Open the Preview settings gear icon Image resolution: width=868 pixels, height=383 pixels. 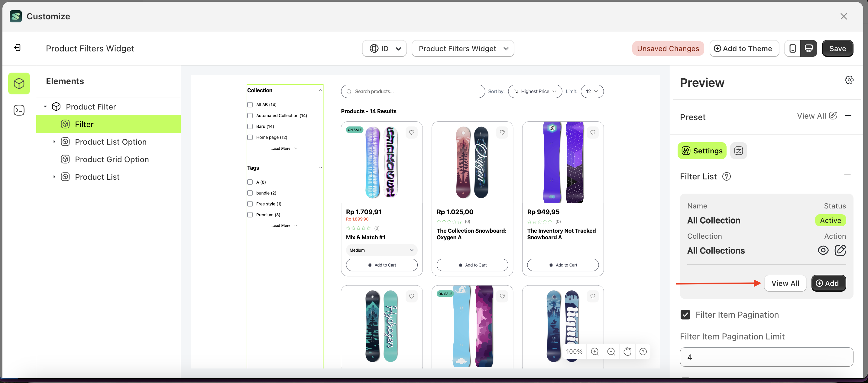(x=849, y=80)
